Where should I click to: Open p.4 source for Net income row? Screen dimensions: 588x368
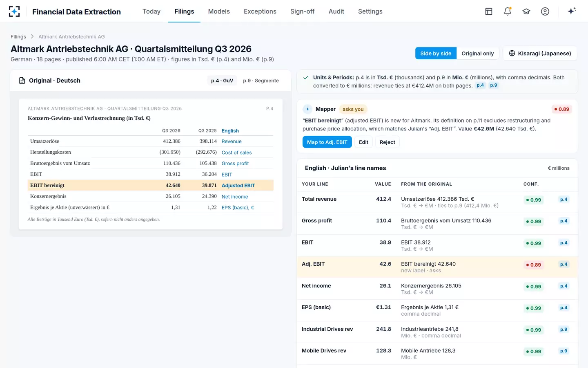click(563, 286)
